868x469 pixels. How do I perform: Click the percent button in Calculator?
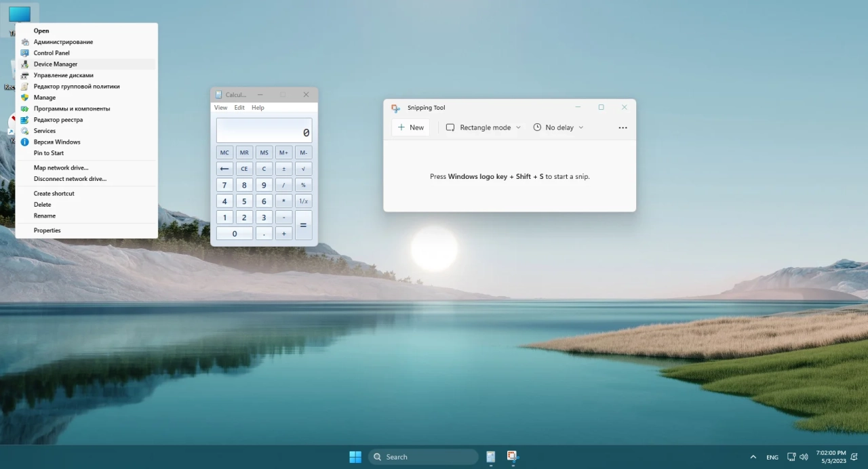point(304,185)
